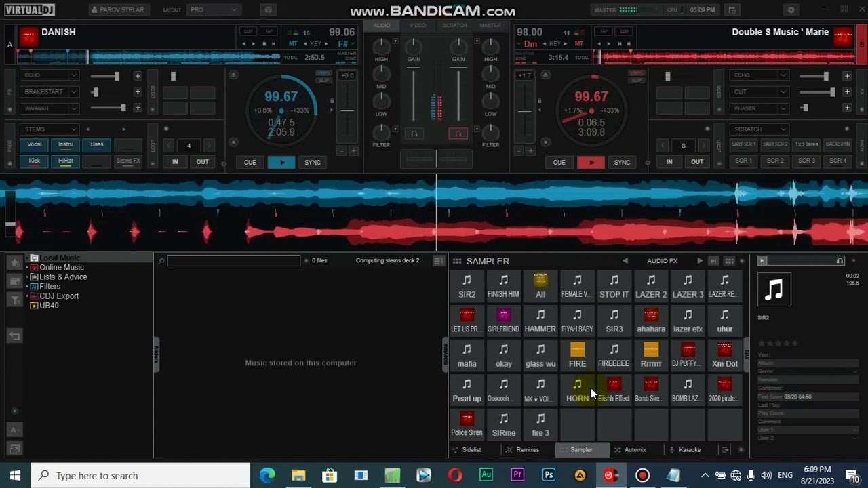Set left deck loop IN point
The image size is (868, 488).
pos(175,162)
